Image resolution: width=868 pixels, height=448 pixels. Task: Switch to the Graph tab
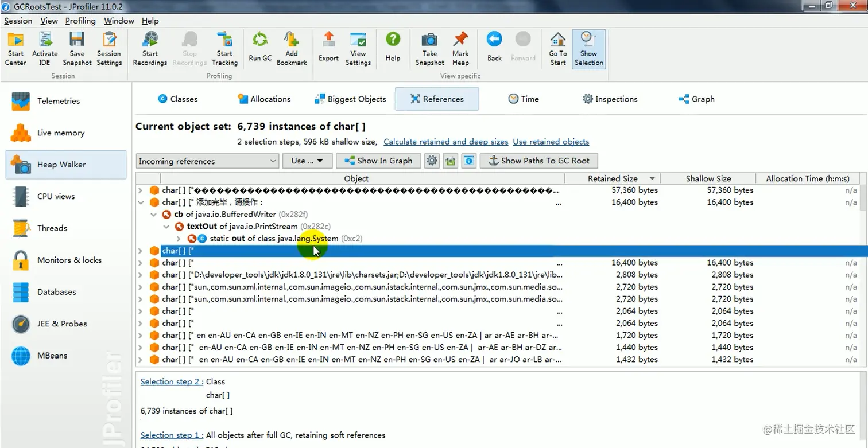point(696,99)
